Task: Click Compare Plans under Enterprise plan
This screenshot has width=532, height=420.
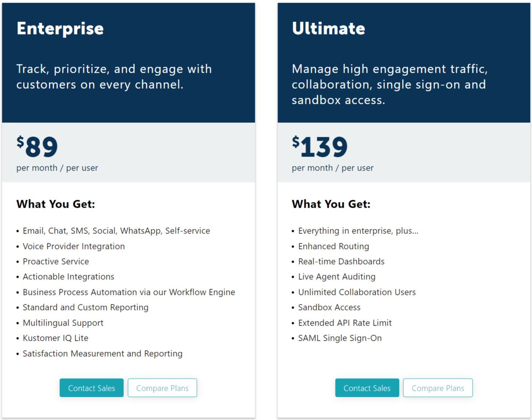Action: point(162,388)
